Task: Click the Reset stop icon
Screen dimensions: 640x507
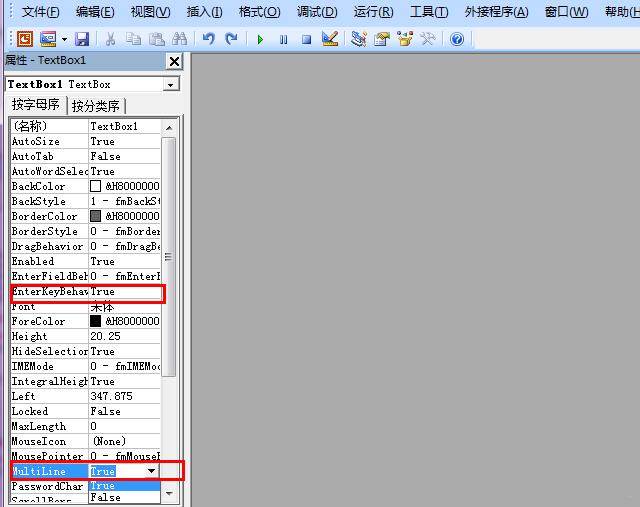Action: pyautogui.click(x=307, y=39)
